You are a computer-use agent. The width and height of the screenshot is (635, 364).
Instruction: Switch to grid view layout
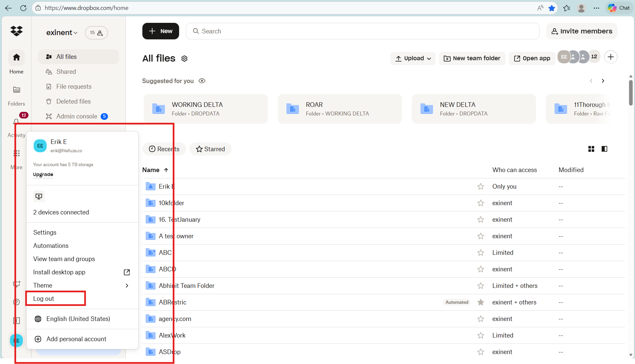tap(591, 149)
